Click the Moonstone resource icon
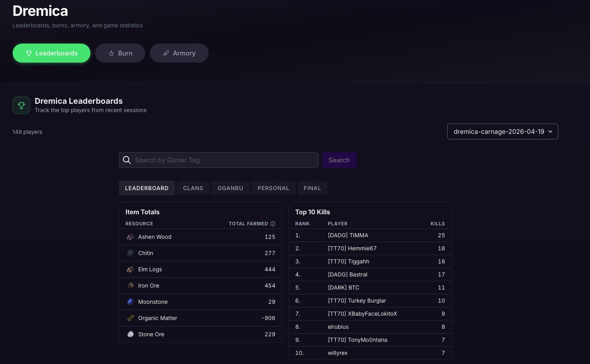 130,302
